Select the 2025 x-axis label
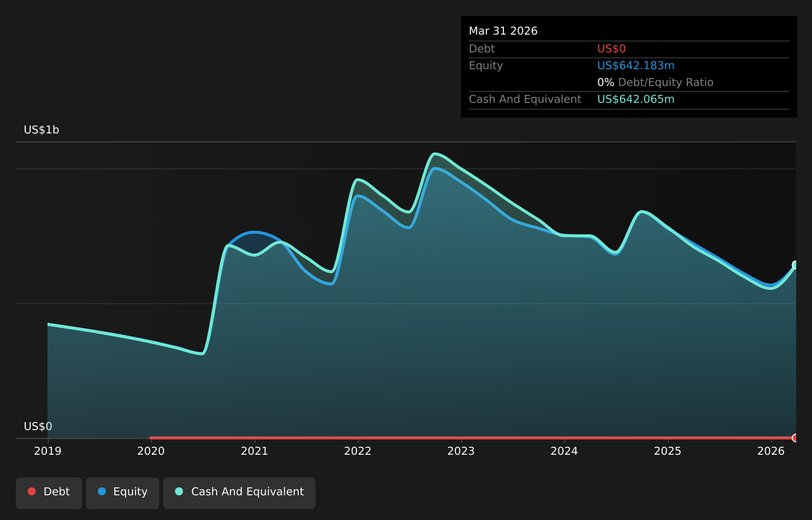The height and width of the screenshot is (520, 812). pos(668,451)
